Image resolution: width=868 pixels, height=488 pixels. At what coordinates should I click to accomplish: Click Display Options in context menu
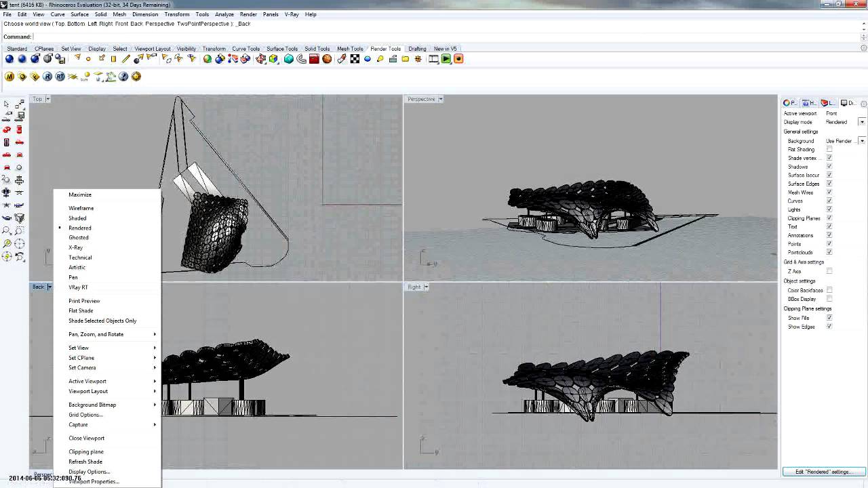(89, 472)
